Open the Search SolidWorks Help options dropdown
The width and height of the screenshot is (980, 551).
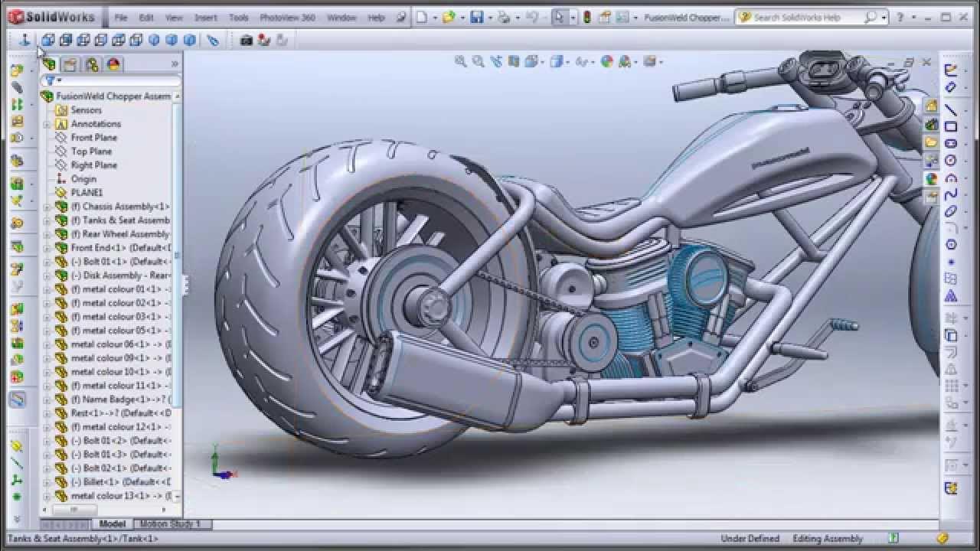pos(883,17)
